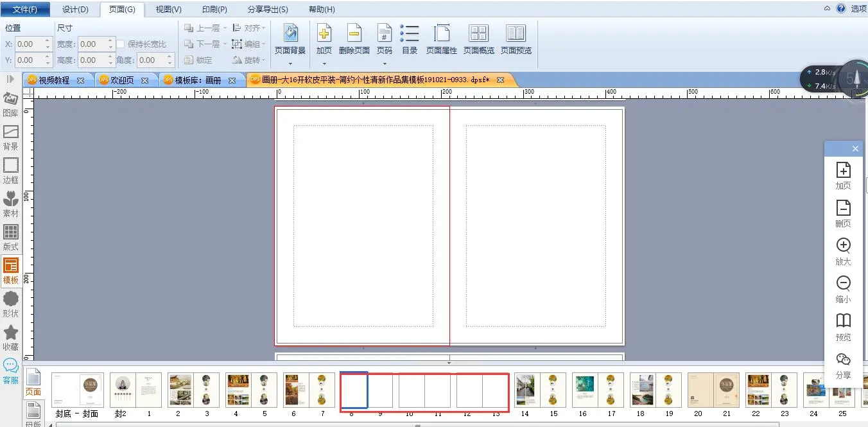Switch to the 帮助(H) ribbon tab
Viewport: 868px width, 427px height.
[322, 10]
